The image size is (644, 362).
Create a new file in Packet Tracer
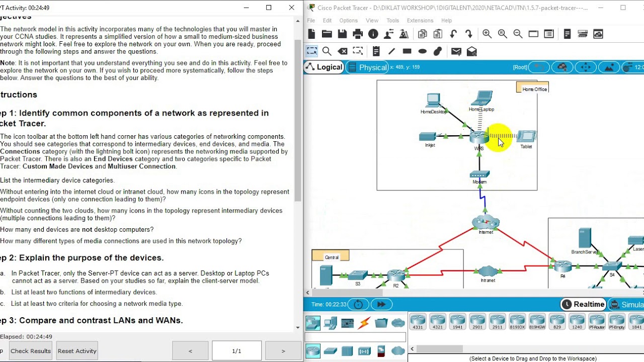311,34
